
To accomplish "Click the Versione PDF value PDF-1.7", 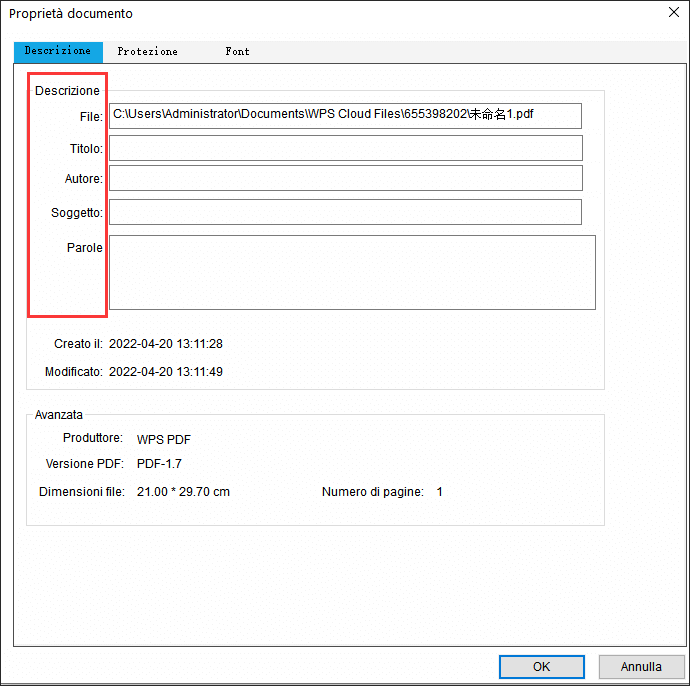I will pos(159,464).
